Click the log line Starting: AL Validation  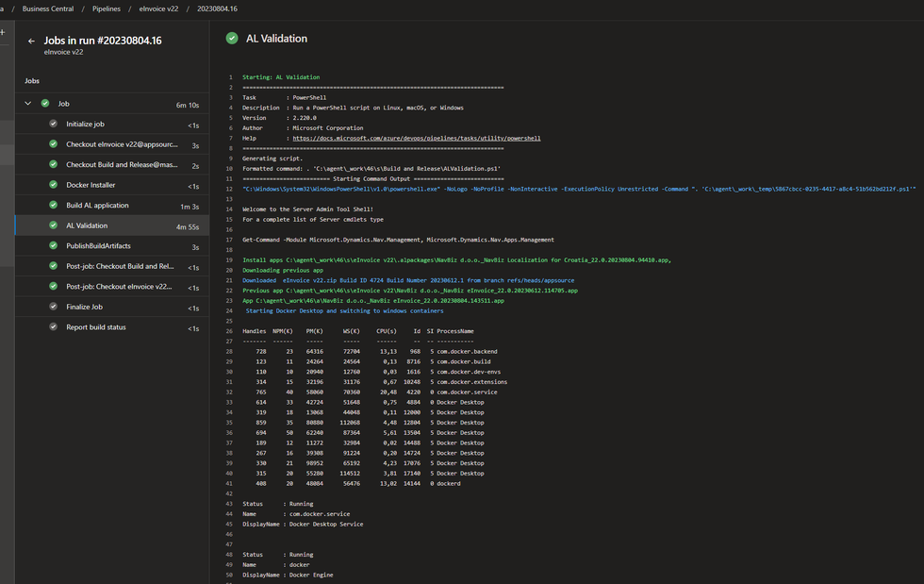click(281, 77)
